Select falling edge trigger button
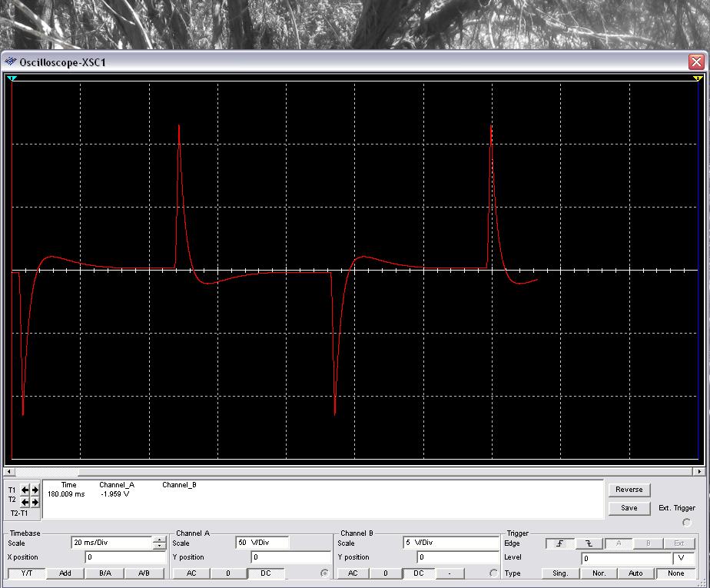Image resolution: width=710 pixels, height=588 pixels. click(589, 543)
